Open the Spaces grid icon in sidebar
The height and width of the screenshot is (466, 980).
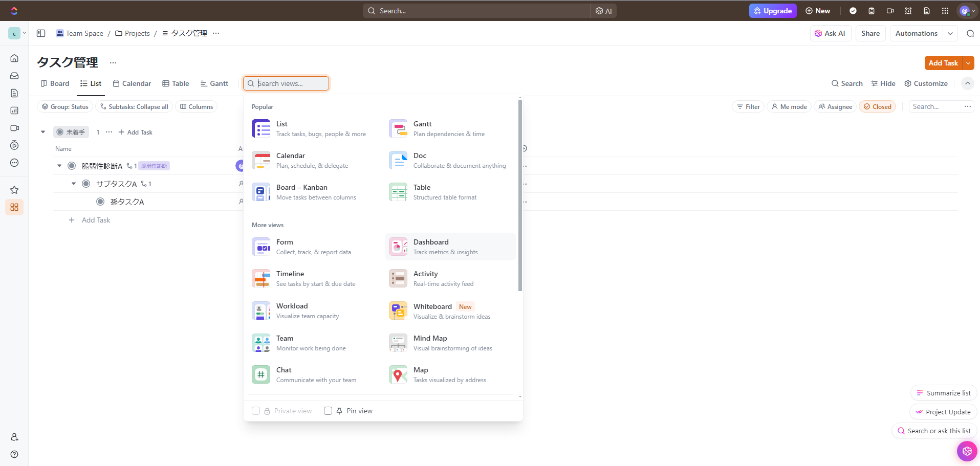[14, 207]
